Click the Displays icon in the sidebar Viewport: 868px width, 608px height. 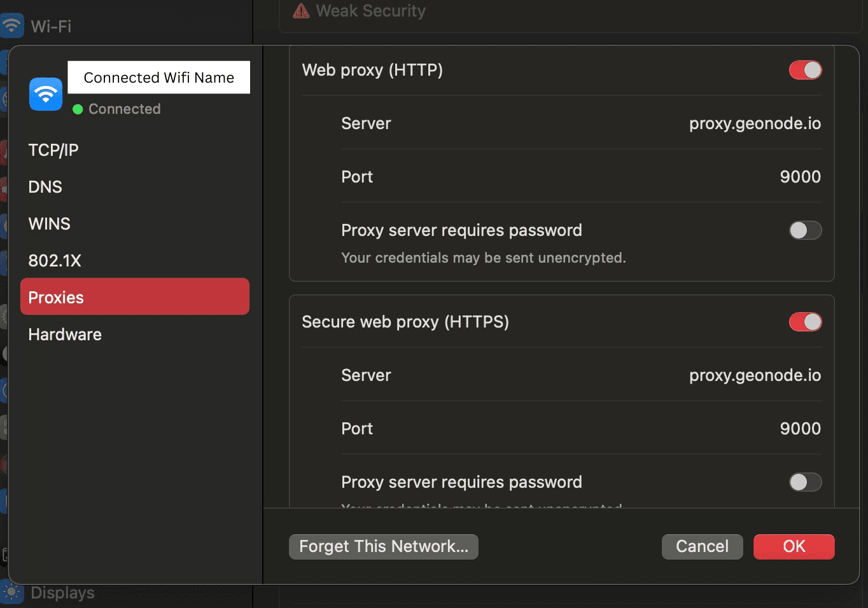[x=11, y=593]
